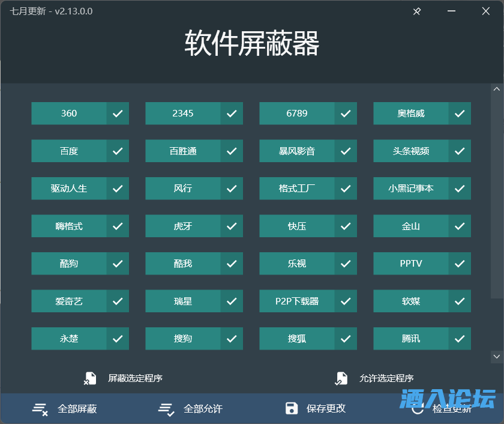Toggle the checkmark next to 虎牙

click(232, 226)
